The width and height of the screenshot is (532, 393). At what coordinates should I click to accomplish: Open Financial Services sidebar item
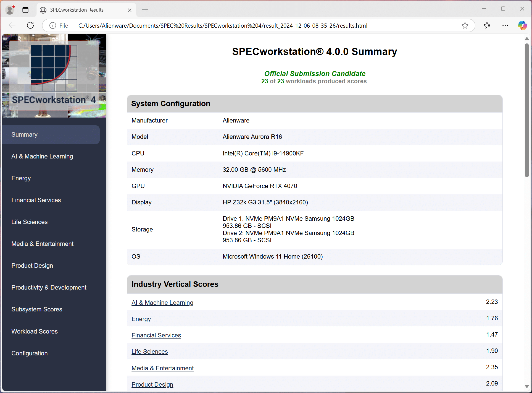pyautogui.click(x=36, y=200)
